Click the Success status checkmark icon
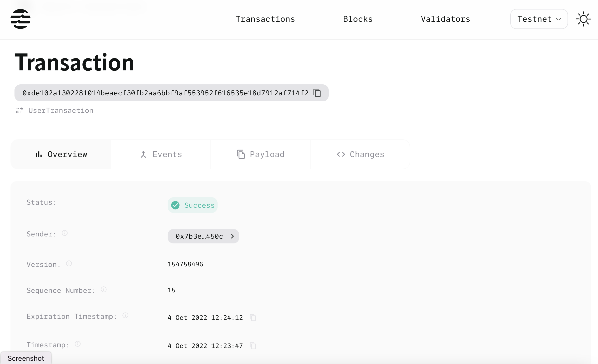This screenshot has height=364, width=598. [x=176, y=205]
